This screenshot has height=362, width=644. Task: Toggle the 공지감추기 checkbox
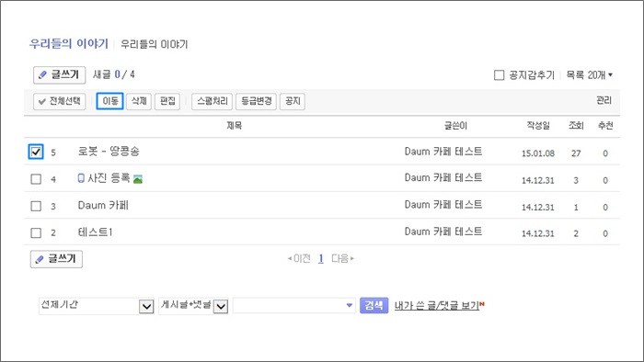(499, 75)
